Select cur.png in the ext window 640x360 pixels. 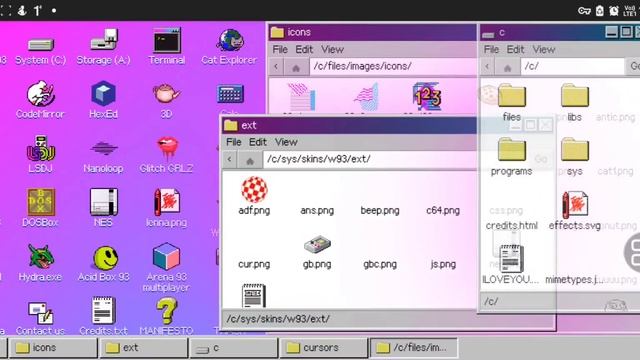coord(254,264)
